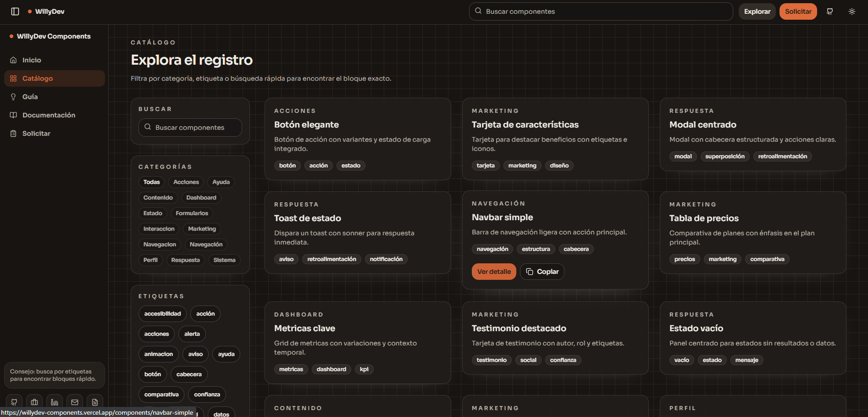Click Ver detalle on Navbar simple card

pyautogui.click(x=494, y=271)
